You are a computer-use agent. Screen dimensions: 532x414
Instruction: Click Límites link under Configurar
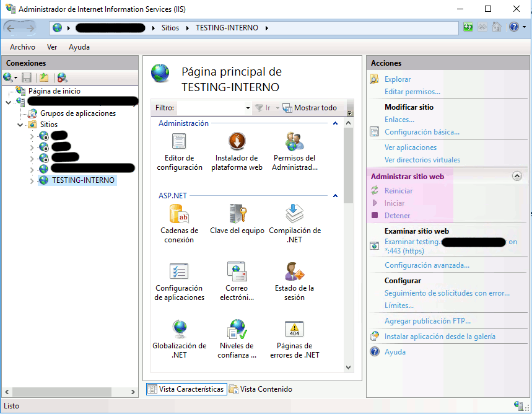pos(399,306)
